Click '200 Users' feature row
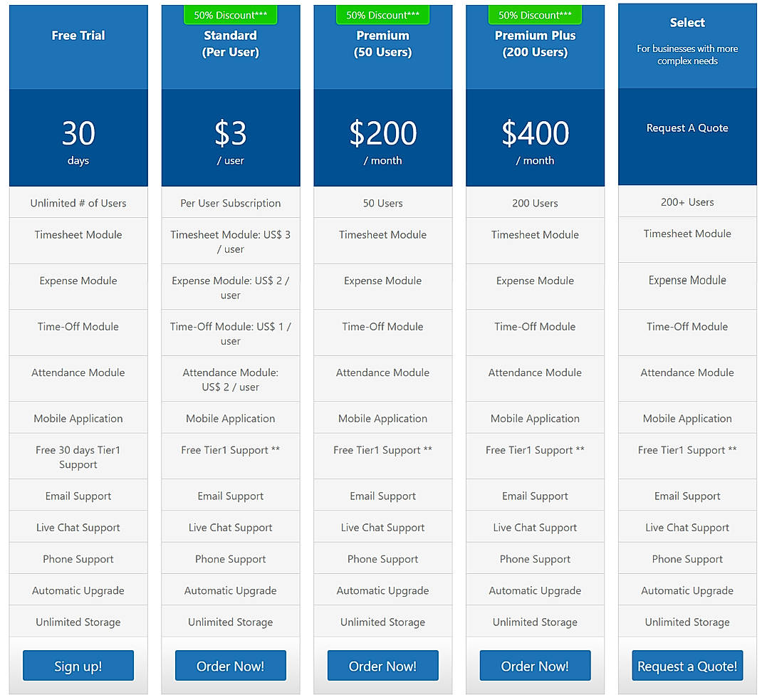Screen dimensions: 762x700 [535, 202]
